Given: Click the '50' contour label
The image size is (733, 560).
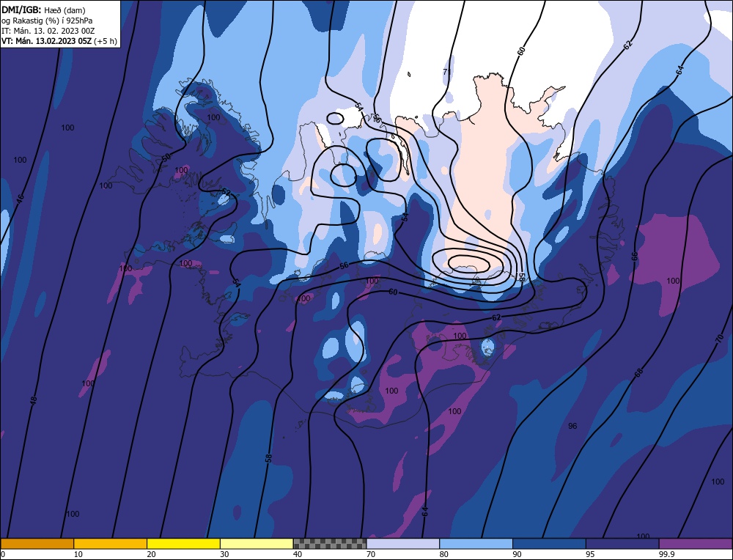Looking at the screenshot, I should click(166, 158).
